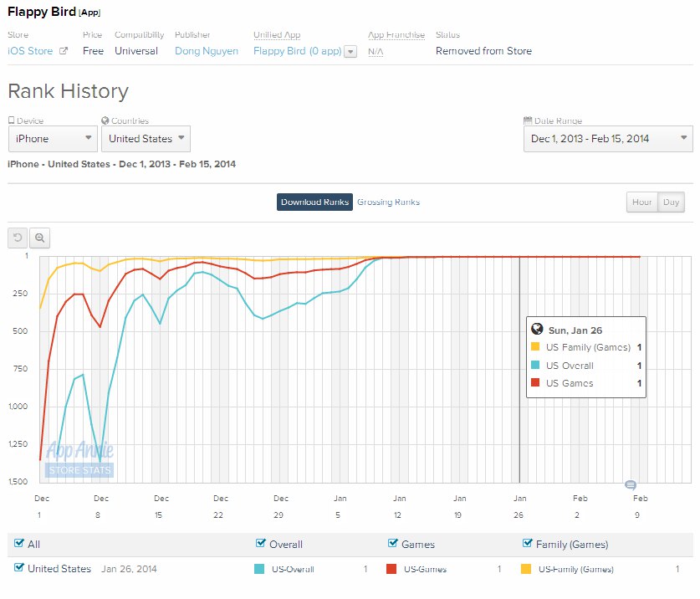Click the 'Flappy Bird [App]' page title

pos(54,12)
